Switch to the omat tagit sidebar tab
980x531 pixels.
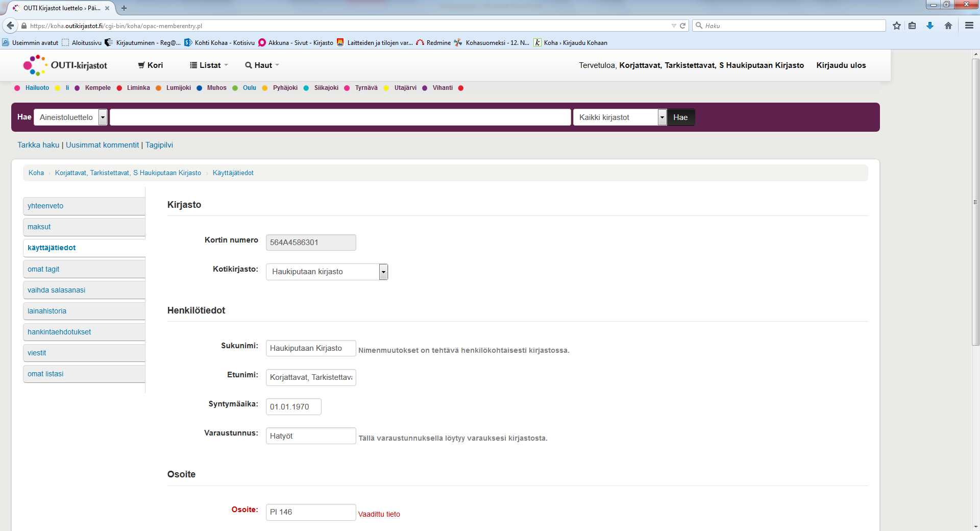[84, 269]
